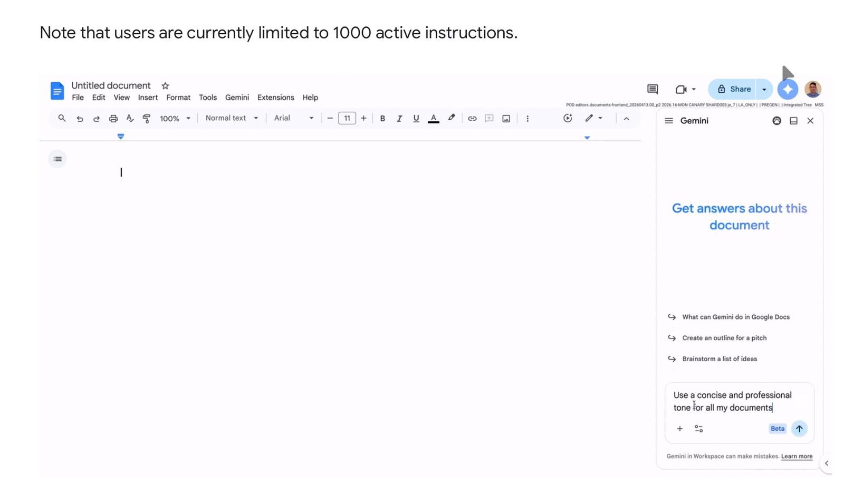This screenshot has height=504, width=844.
Task: Open the text color picker
Action: coord(434,119)
